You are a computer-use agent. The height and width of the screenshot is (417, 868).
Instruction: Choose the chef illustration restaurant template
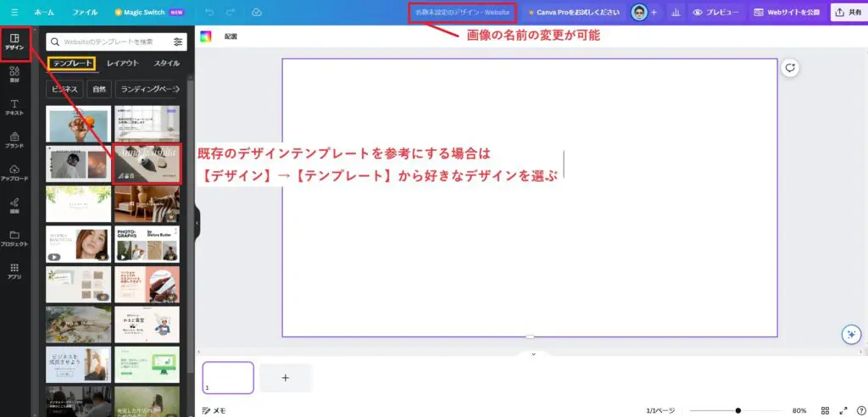click(147, 325)
